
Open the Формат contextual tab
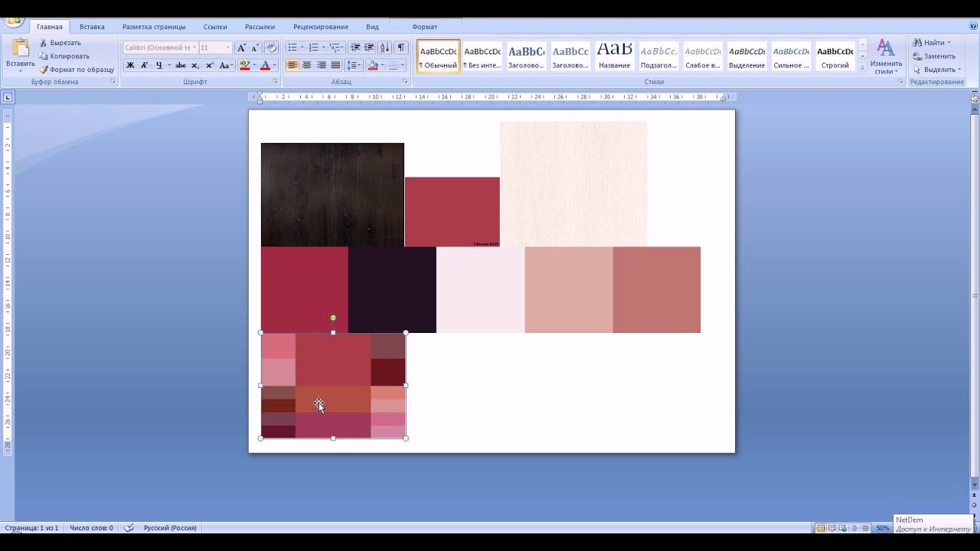pyautogui.click(x=425, y=27)
